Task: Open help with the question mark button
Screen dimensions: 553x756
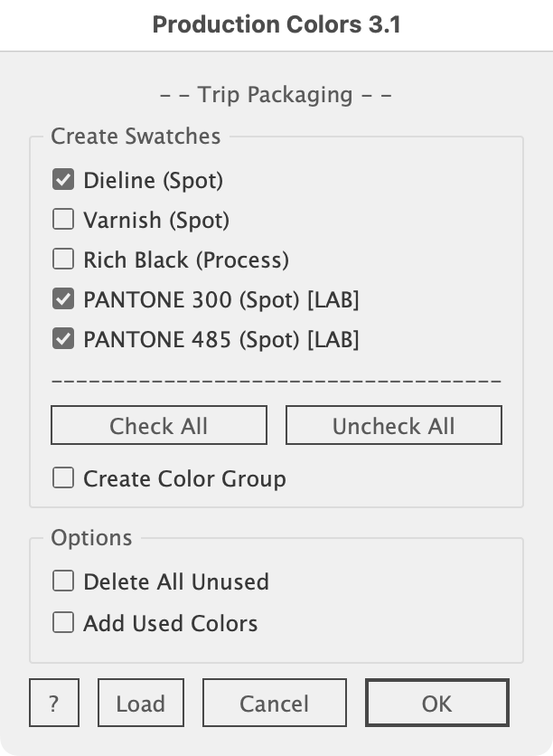Action: point(54,704)
